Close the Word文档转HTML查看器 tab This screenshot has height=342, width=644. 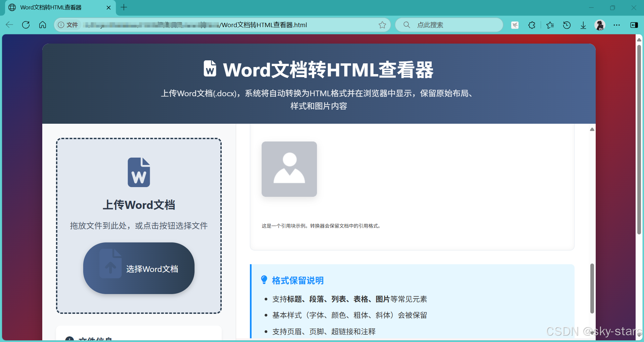click(x=109, y=7)
